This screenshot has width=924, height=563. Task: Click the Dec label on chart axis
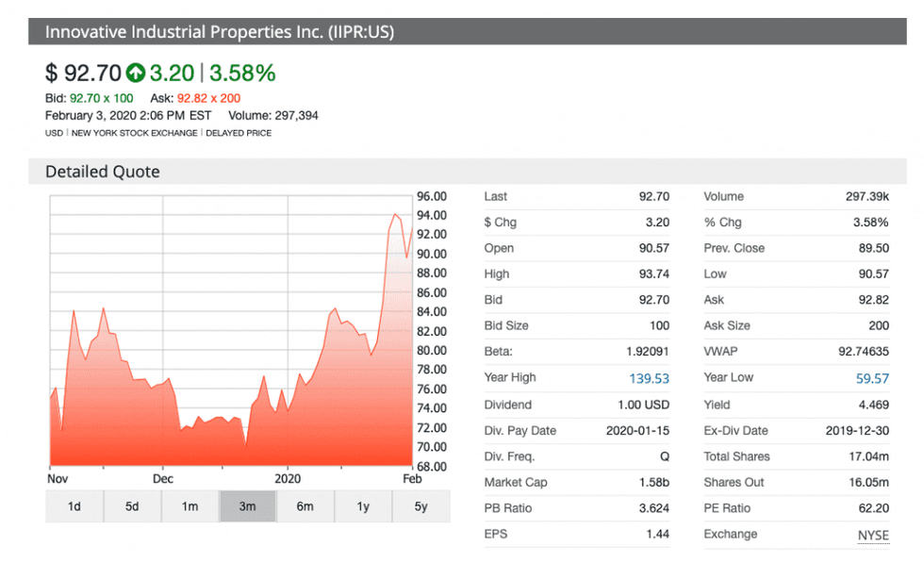click(x=163, y=478)
